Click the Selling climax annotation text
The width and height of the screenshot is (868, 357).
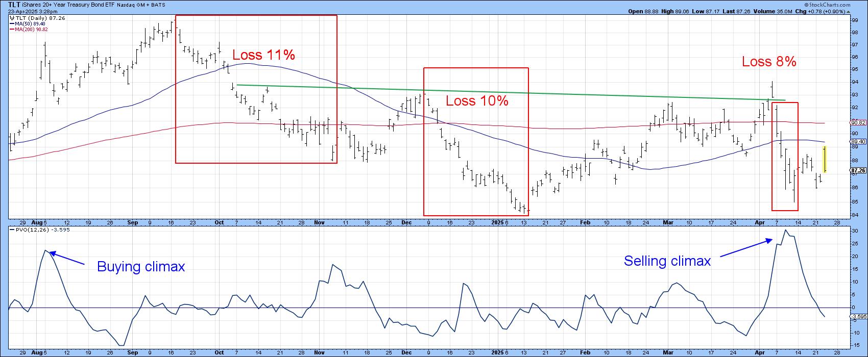667,261
